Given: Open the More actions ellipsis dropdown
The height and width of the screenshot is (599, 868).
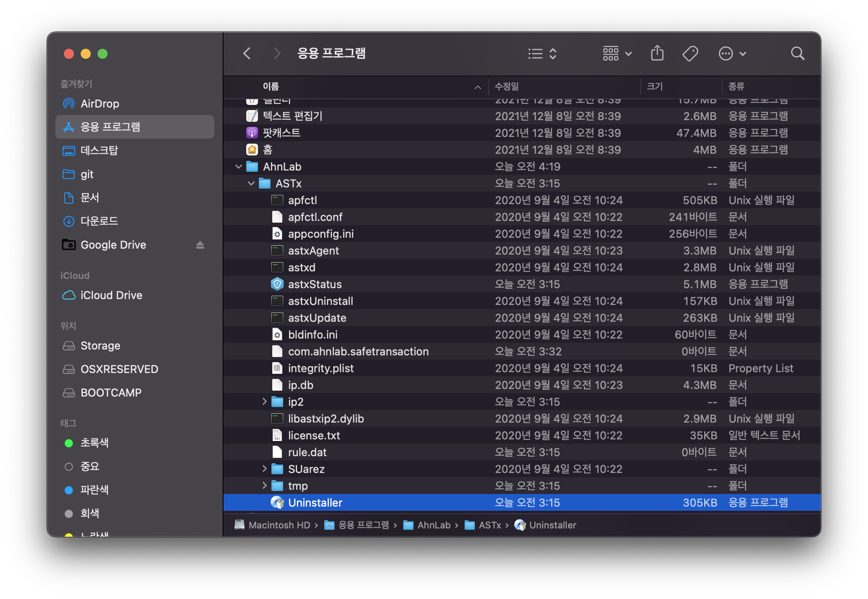Looking at the screenshot, I should 732,53.
